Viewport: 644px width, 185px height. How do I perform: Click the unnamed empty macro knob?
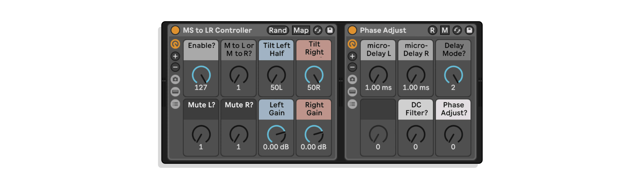[378, 134]
